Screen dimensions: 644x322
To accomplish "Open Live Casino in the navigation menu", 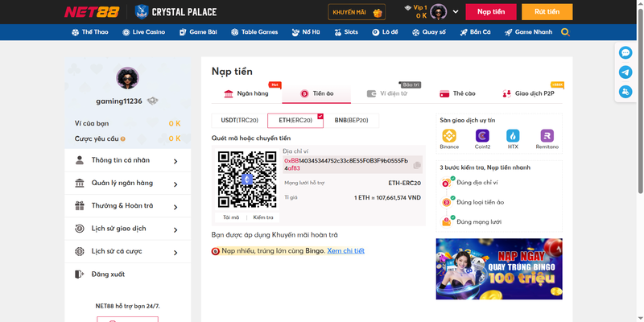I will [x=143, y=32].
